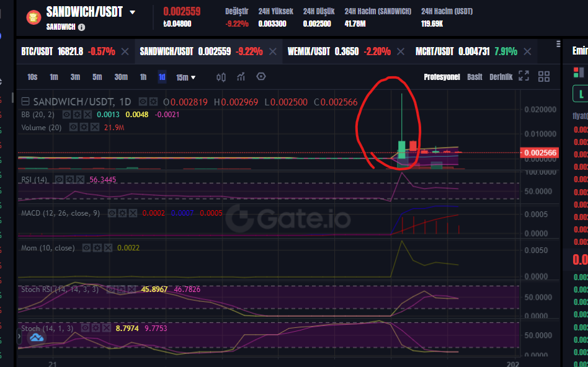Open the order book layout icon

(579, 72)
